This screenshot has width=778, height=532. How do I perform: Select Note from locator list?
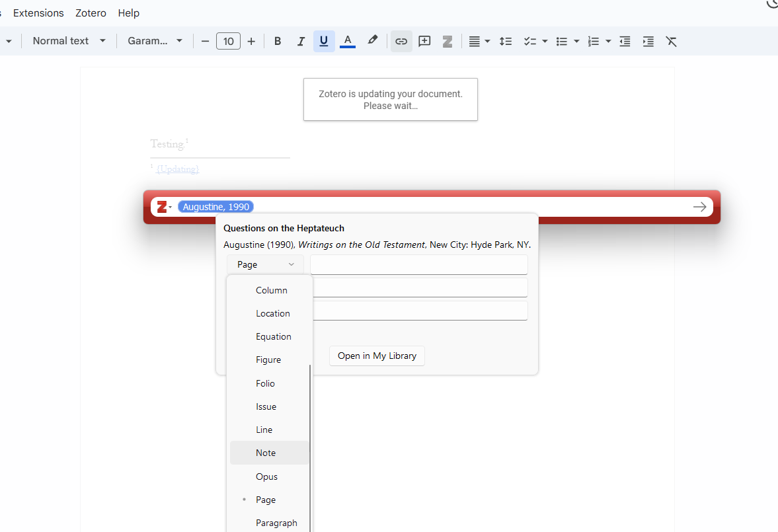[x=270, y=453]
